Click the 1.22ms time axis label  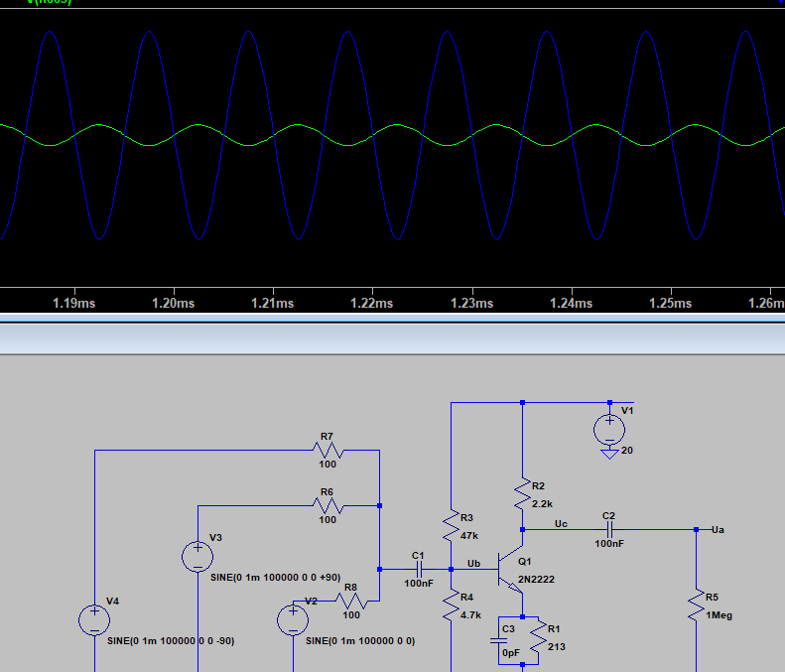tap(371, 304)
